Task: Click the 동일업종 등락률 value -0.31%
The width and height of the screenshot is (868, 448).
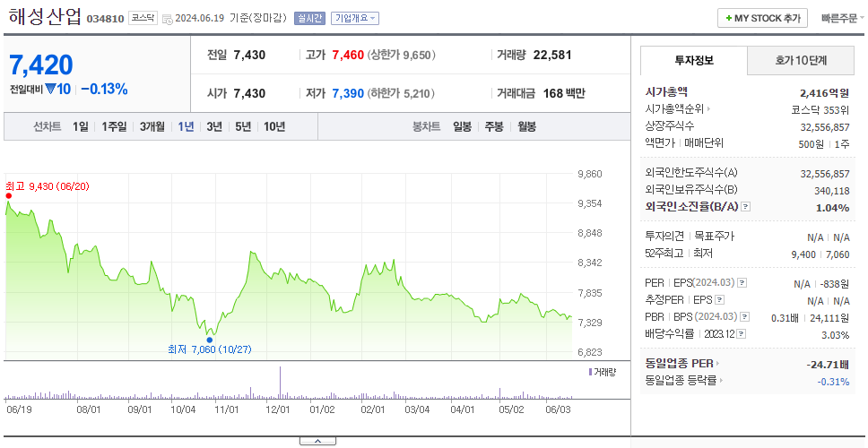Action: [x=833, y=381]
